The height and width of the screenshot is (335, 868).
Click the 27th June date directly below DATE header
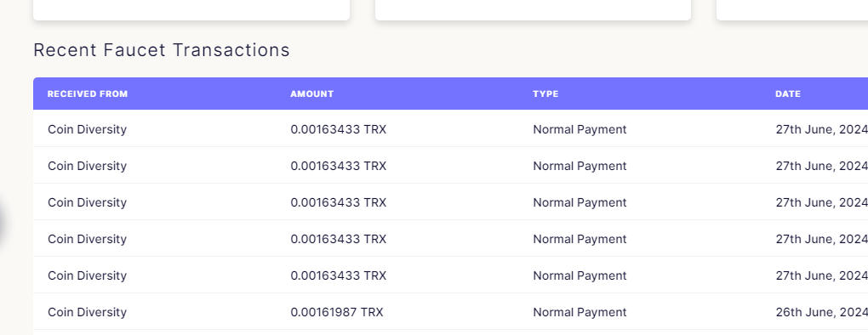point(821,129)
